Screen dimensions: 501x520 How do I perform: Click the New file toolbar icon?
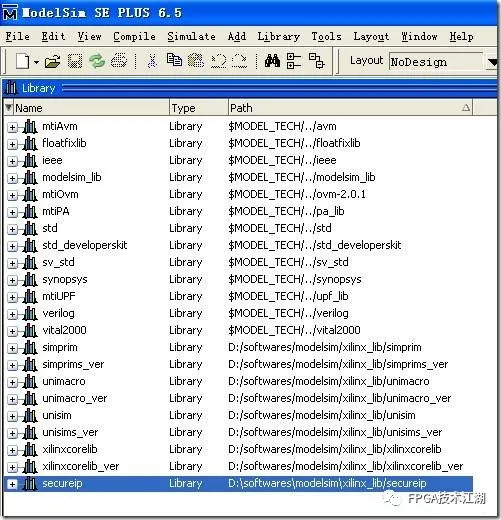click(x=22, y=62)
